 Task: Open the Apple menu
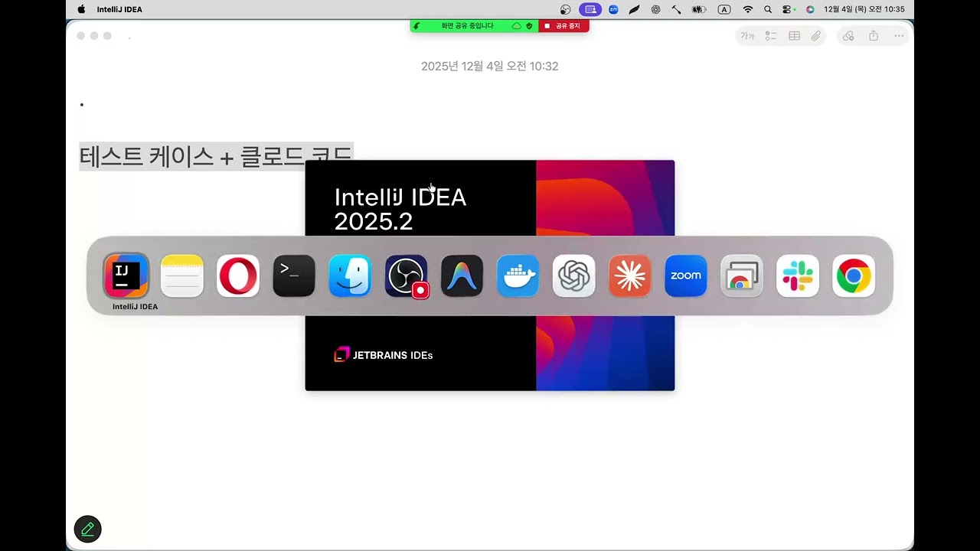point(81,9)
